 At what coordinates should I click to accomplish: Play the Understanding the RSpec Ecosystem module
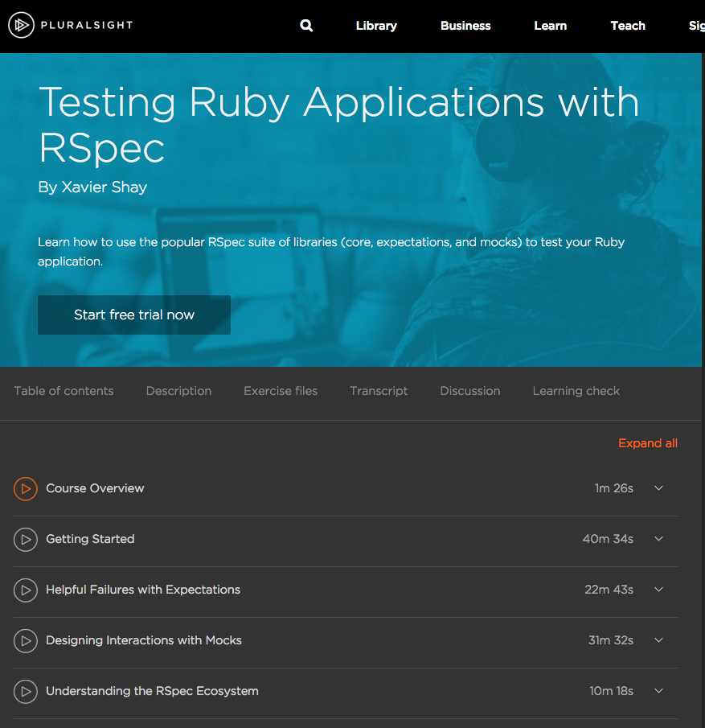click(25, 691)
